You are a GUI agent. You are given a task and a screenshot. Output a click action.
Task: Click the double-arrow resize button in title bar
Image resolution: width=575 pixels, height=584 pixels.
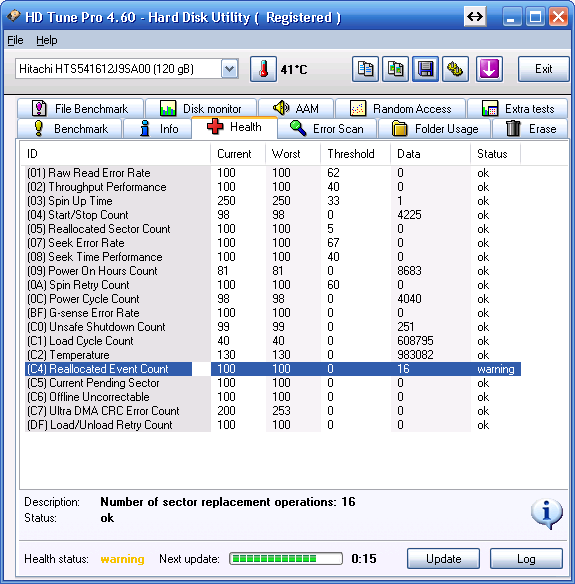coord(475,17)
